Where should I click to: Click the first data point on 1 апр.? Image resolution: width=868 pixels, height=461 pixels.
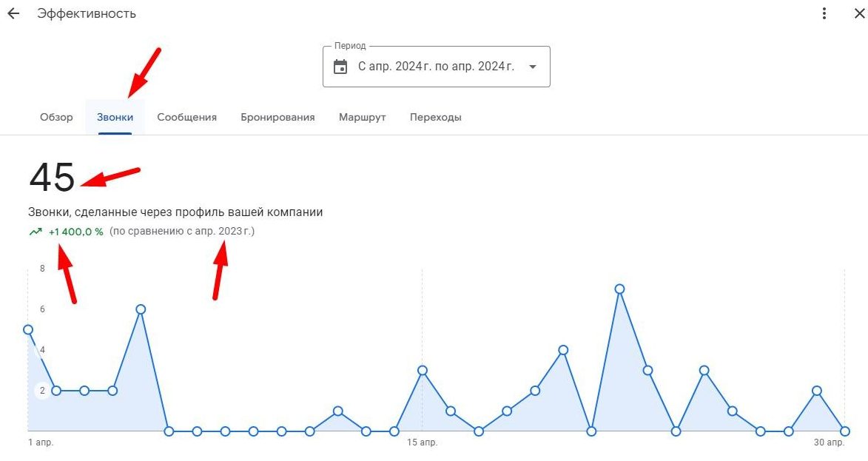pos(28,329)
